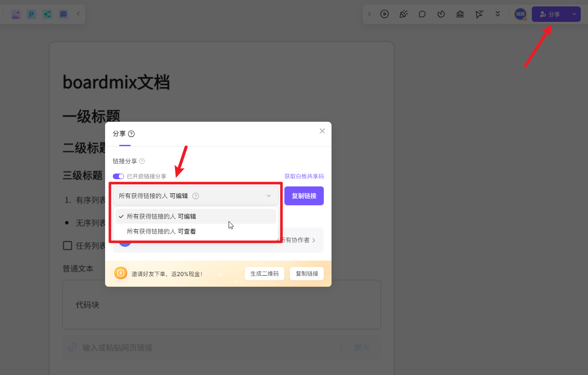Click the help icon next to 分享 title
Viewport: 588px width, 375px height.
132,134
